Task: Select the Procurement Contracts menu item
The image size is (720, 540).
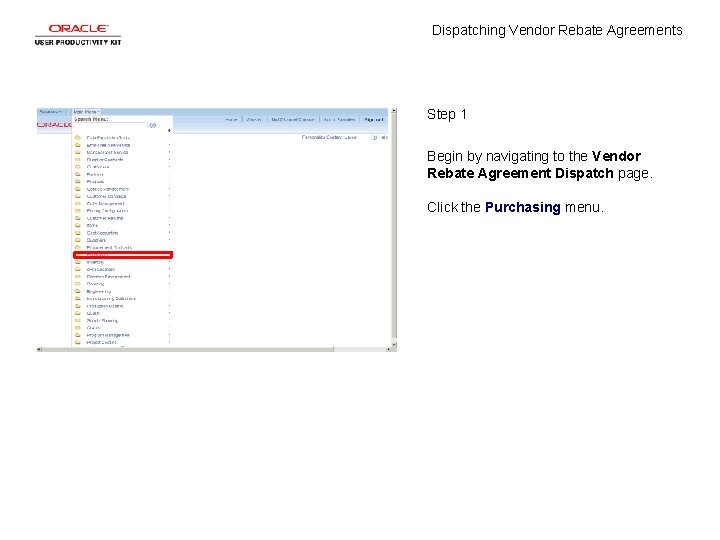Action: pos(109,248)
